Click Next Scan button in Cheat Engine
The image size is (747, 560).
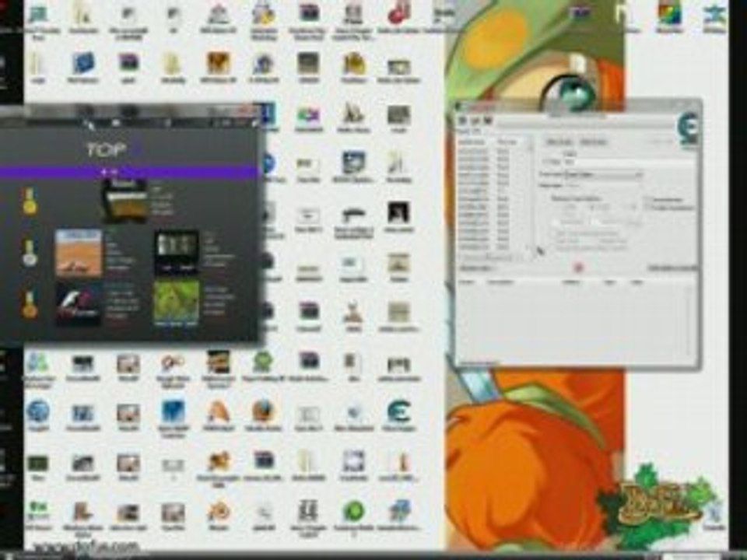(x=593, y=142)
